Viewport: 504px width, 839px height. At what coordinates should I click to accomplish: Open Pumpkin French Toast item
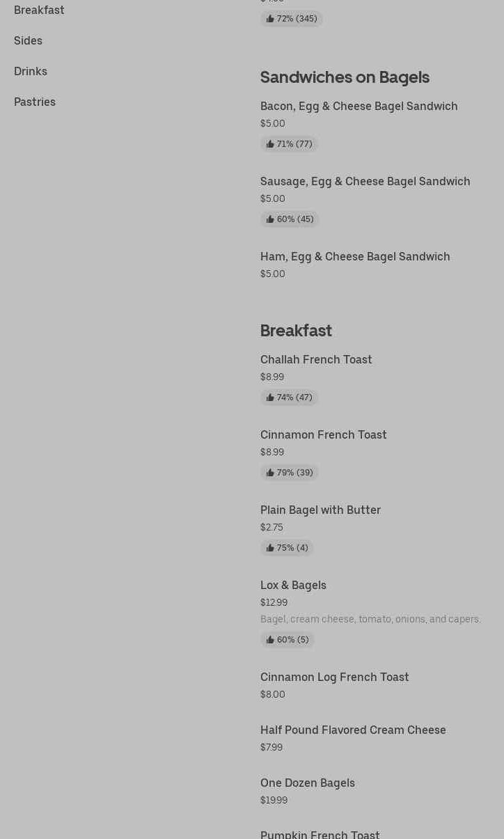tap(320, 833)
